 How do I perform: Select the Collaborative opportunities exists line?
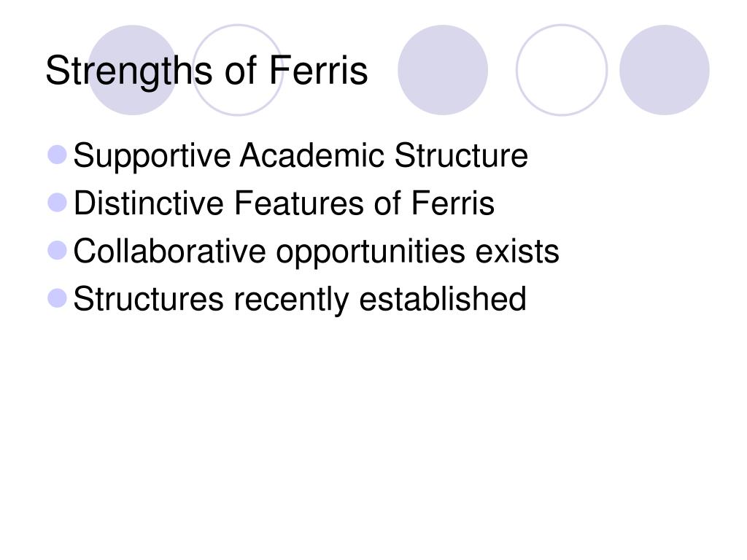317,252
